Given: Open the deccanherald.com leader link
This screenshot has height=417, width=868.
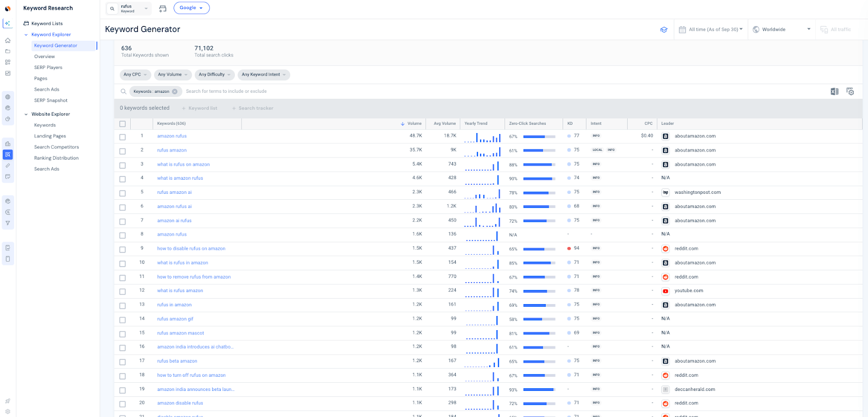Looking at the screenshot, I should point(695,389).
